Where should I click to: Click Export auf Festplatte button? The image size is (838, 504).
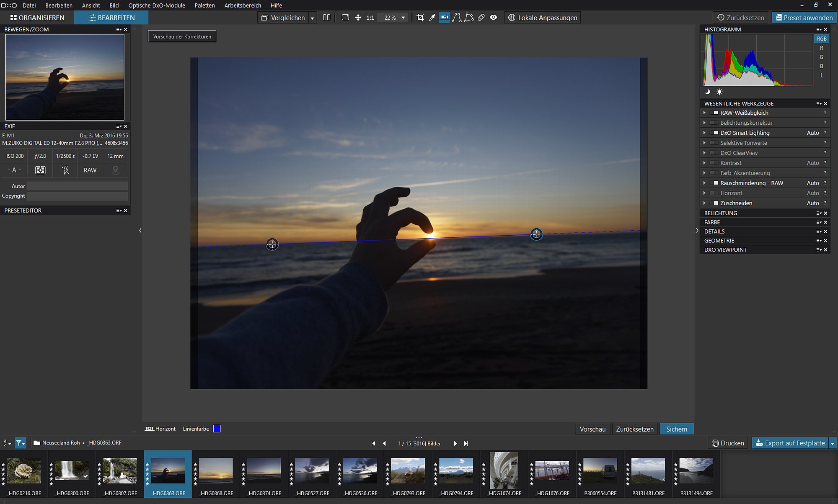[x=790, y=443]
